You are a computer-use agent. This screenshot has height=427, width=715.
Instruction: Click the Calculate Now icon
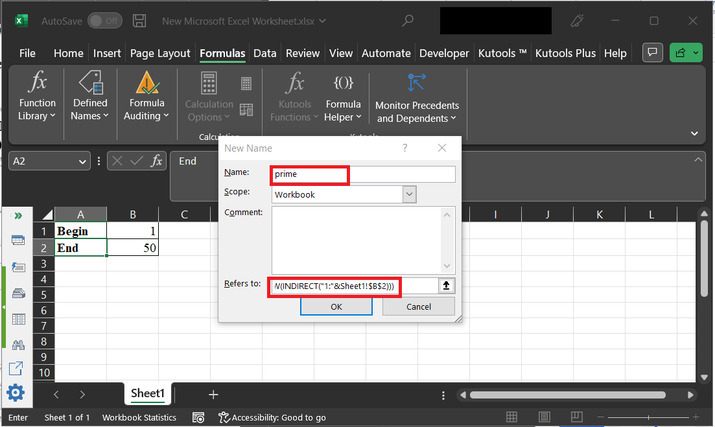[x=246, y=83]
